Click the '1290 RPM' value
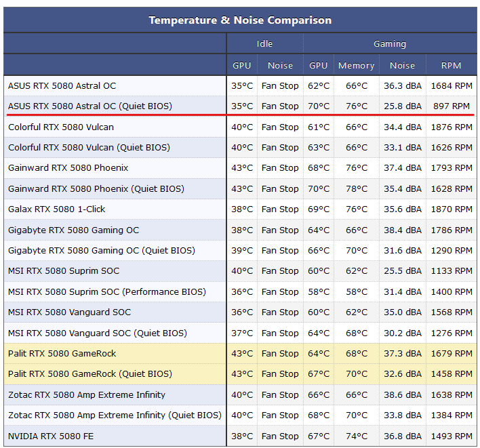 (452, 251)
